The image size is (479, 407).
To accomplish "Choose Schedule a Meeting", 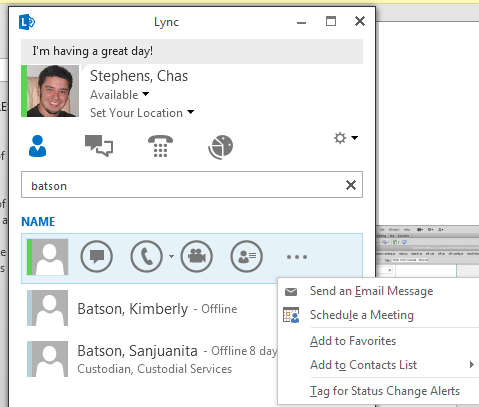I will (x=362, y=315).
